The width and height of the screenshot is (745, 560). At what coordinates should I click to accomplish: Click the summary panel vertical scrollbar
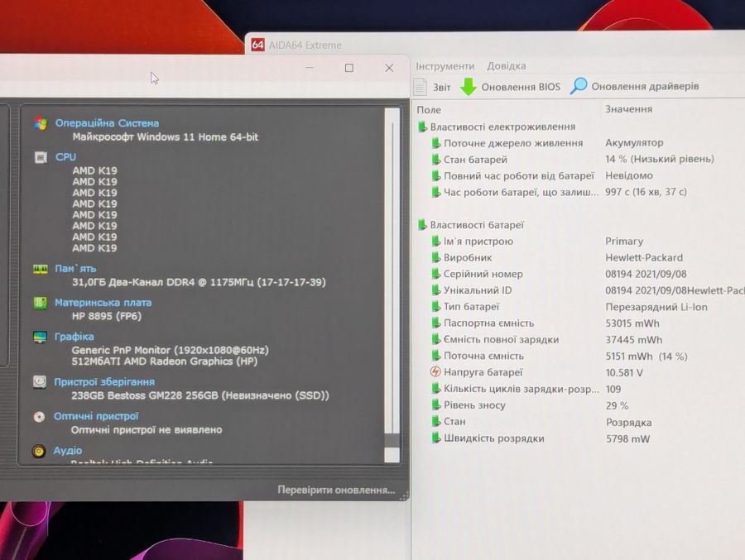point(392,285)
